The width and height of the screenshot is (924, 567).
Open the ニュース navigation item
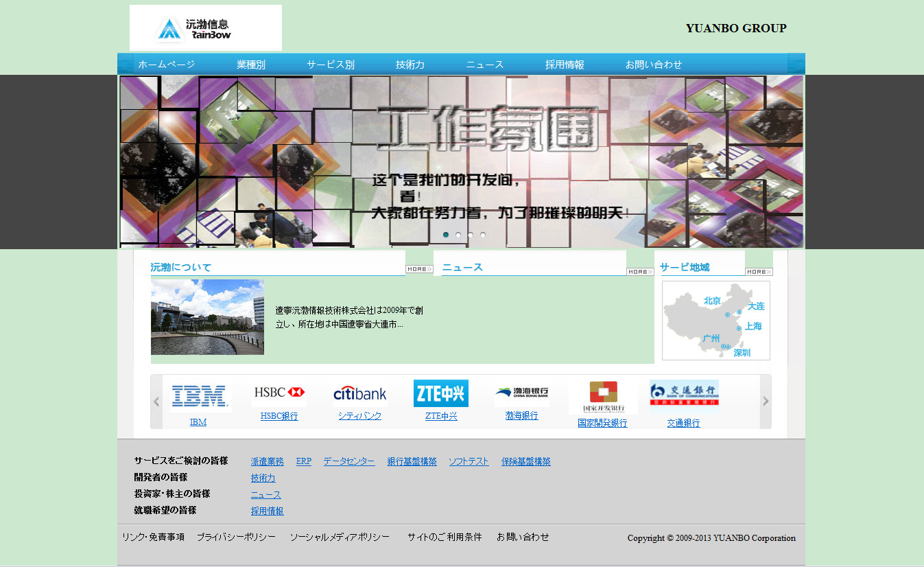pos(485,65)
